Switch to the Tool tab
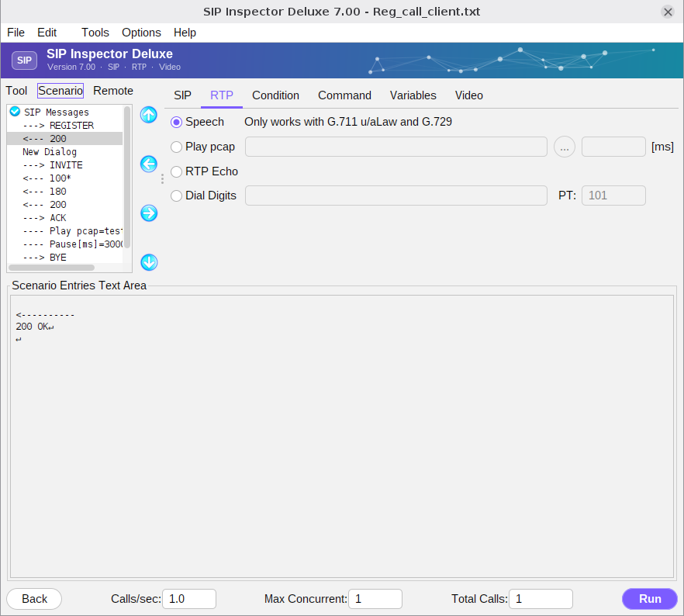The height and width of the screenshot is (616, 684). [x=16, y=91]
